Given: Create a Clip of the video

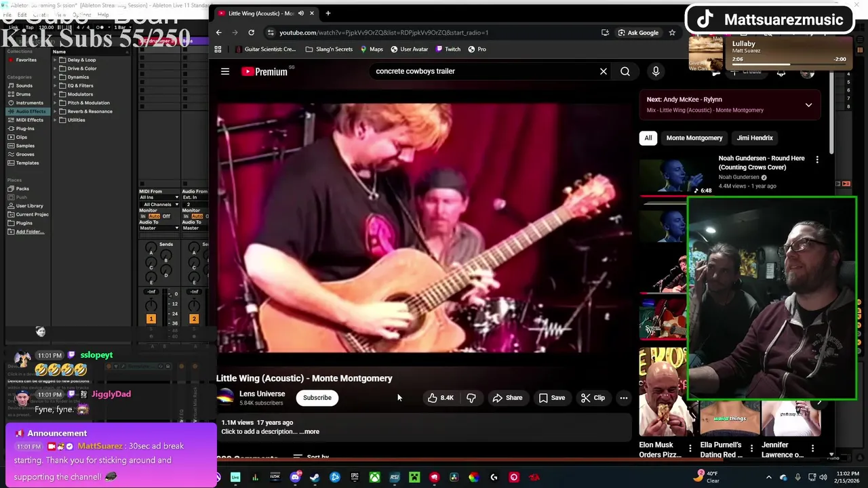Looking at the screenshot, I should 593,398.
